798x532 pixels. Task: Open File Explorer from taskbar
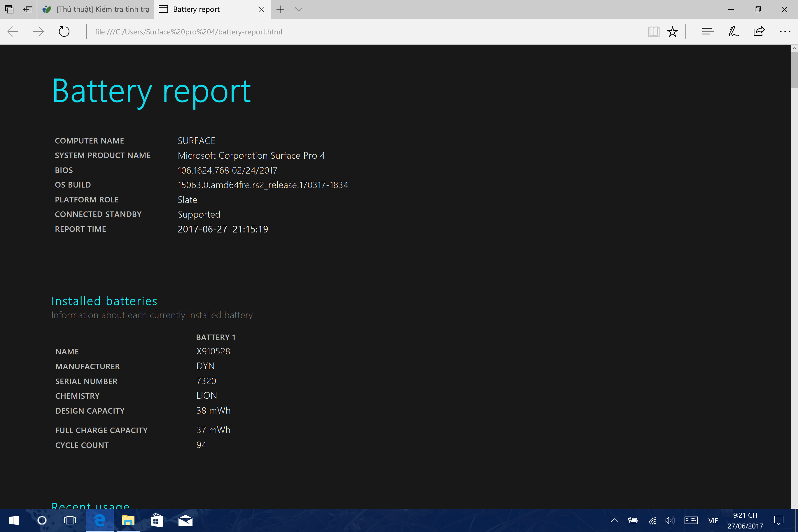click(128, 520)
